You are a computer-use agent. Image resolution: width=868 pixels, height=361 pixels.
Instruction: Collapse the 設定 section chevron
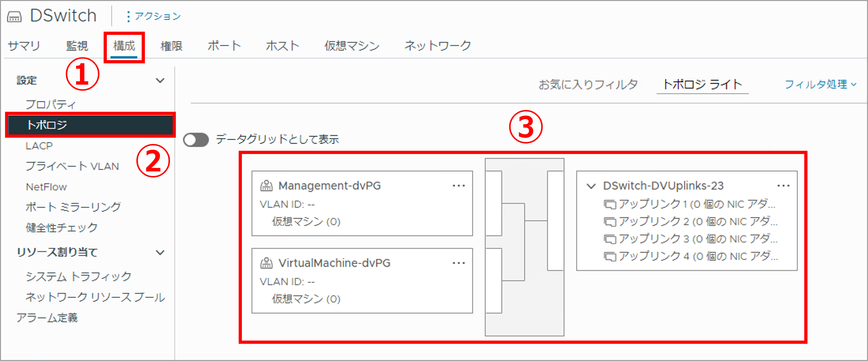(160, 81)
